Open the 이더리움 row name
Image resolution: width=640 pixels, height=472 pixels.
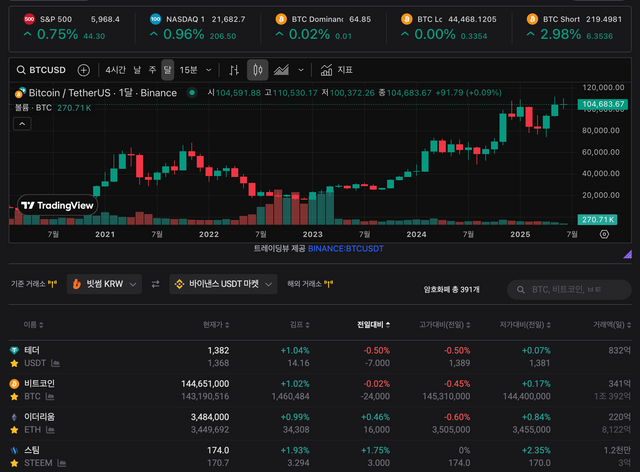(x=39, y=417)
